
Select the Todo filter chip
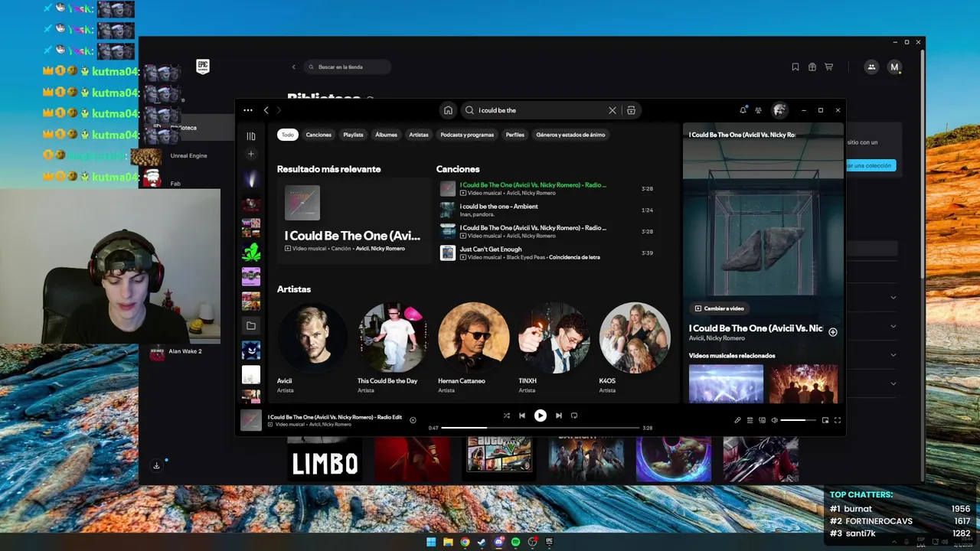pos(287,135)
